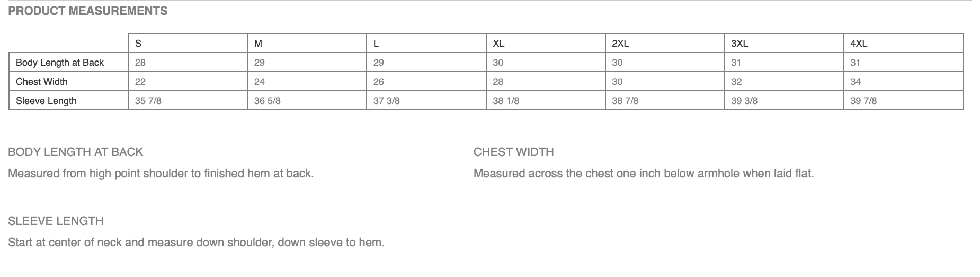Click the BODY LENGTH AT BACK section heading
Viewport: 980px width, 277px height.
click(76, 152)
